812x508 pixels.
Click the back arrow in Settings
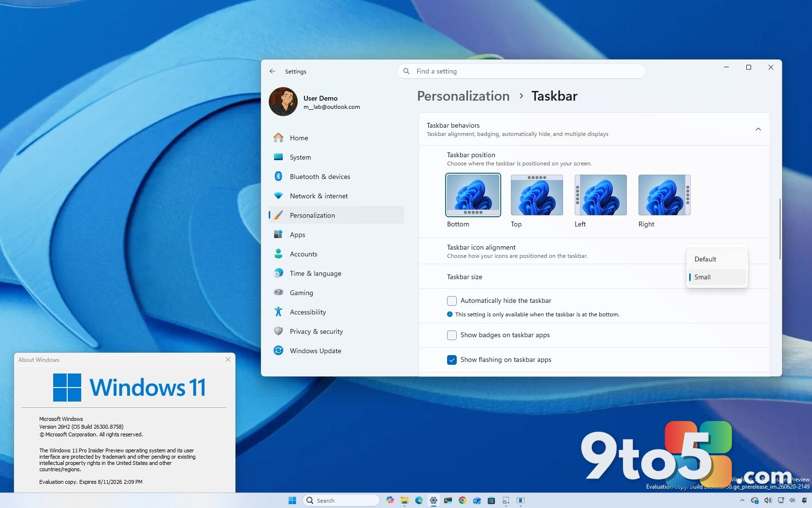tap(273, 71)
